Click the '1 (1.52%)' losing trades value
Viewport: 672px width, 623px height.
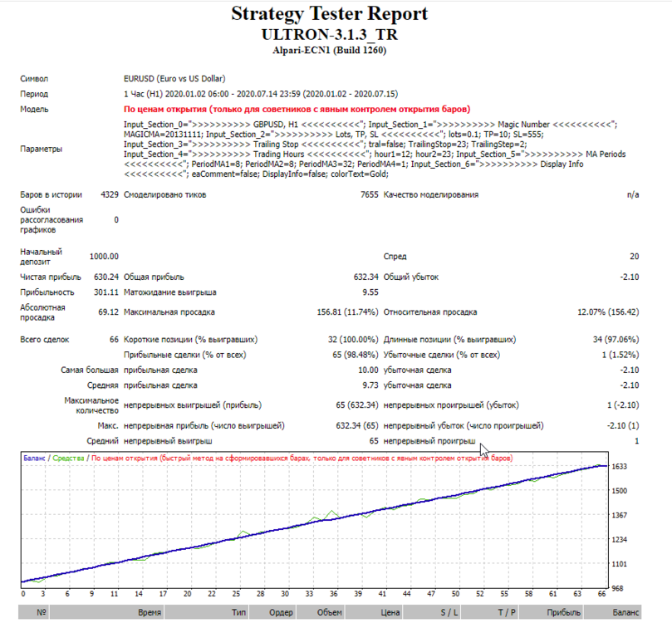620,356
